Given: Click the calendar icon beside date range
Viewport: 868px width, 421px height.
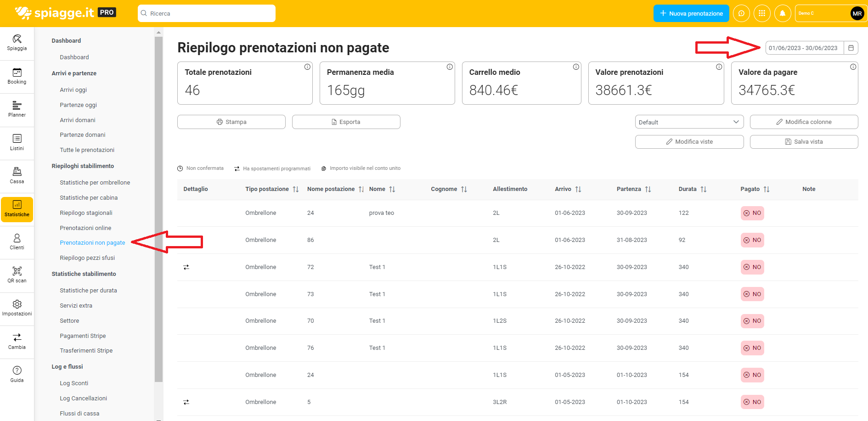Looking at the screenshot, I should (x=851, y=48).
